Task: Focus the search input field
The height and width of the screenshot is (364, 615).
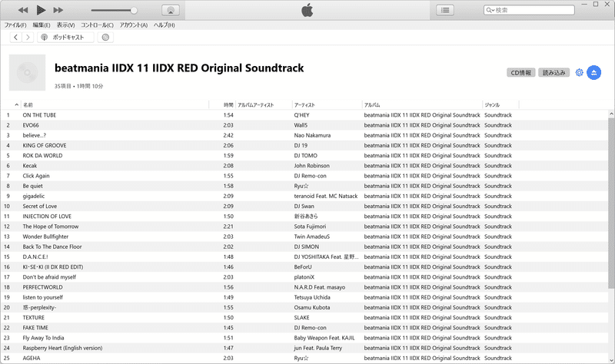Action: click(x=529, y=10)
